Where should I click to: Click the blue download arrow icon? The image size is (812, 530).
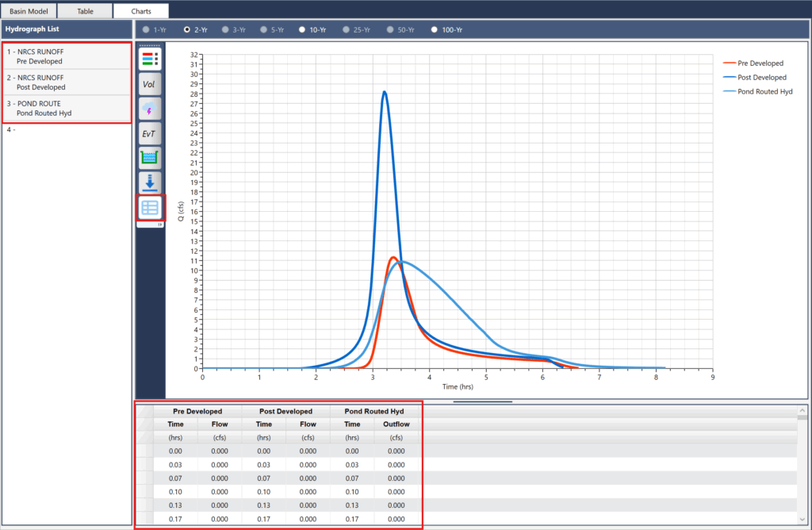150,182
